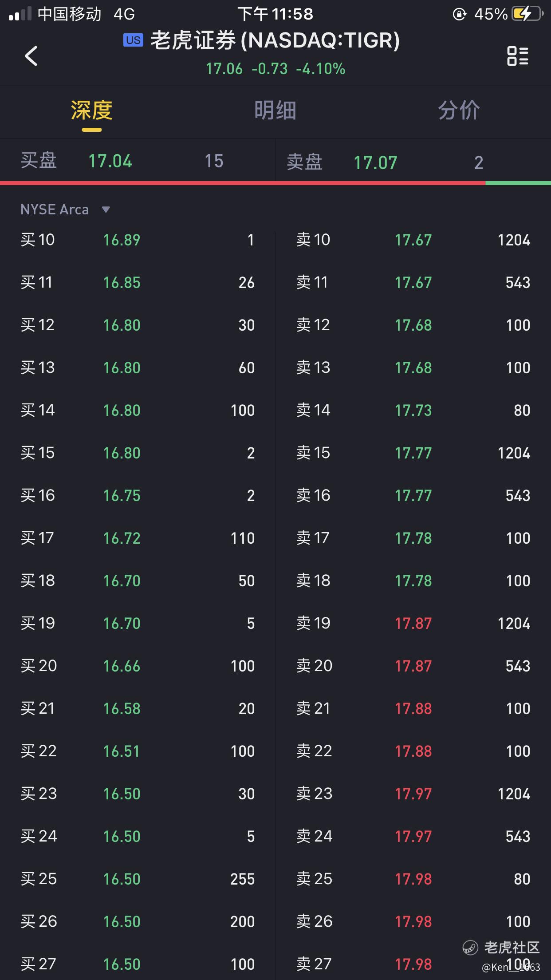Tap the rotation lock status icon
551x980 pixels.
[x=459, y=14]
